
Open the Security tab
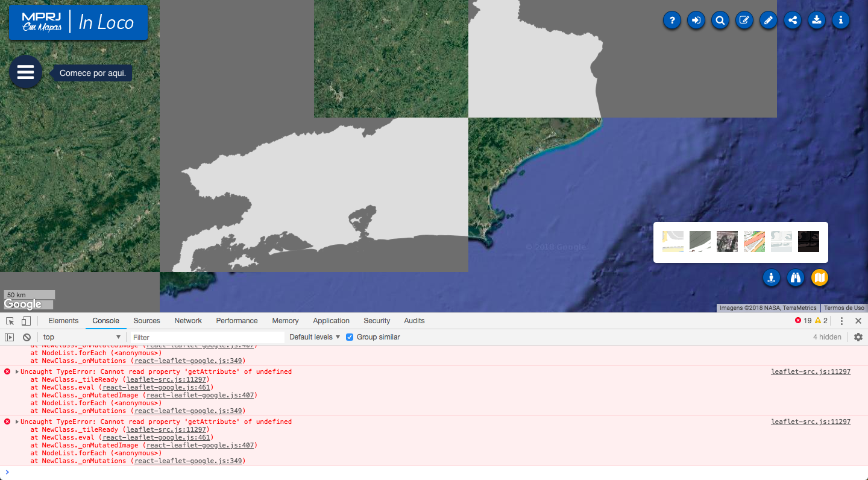[x=377, y=321]
